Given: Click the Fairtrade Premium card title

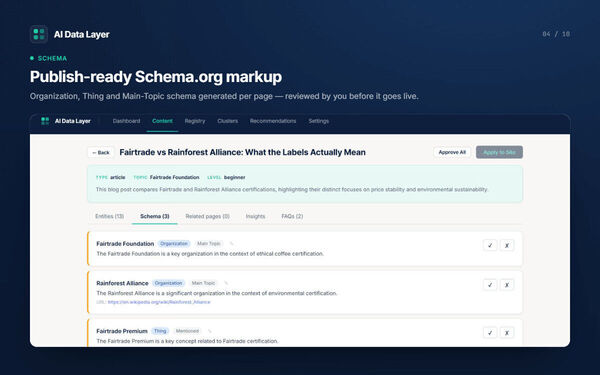Looking at the screenshot, I should (x=122, y=331).
